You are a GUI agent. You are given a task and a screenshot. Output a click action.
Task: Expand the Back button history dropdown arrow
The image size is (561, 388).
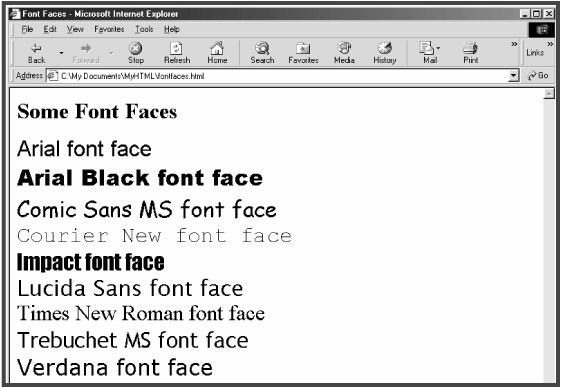click(x=61, y=53)
